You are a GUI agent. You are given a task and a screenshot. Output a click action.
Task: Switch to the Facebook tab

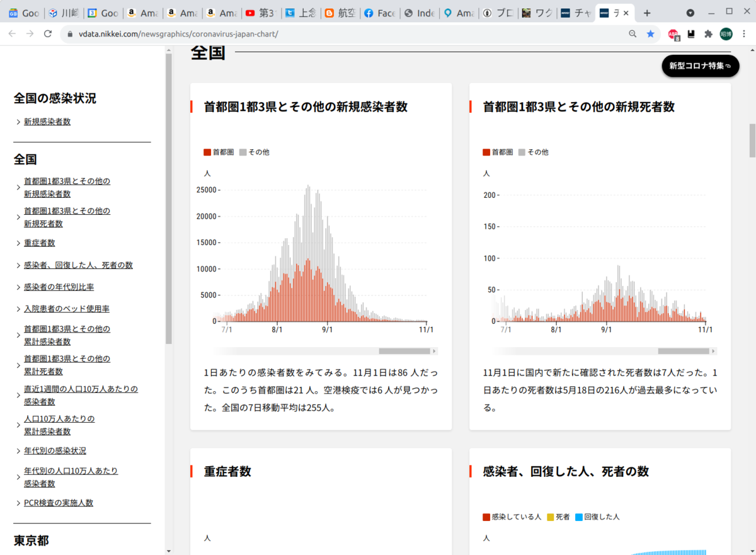click(379, 13)
